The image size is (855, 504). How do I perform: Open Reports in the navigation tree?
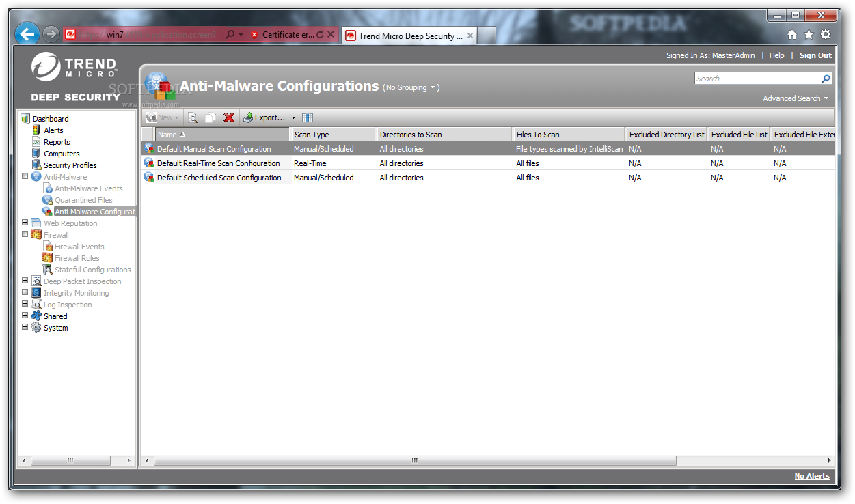click(x=57, y=142)
